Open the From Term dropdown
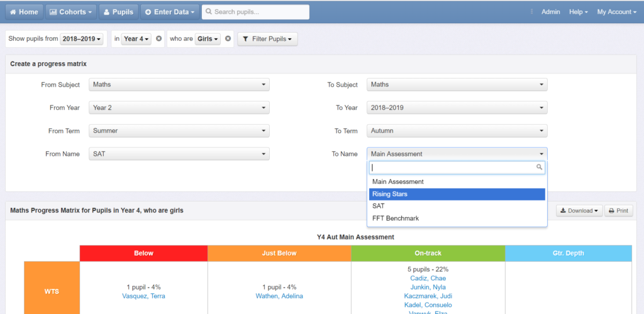Viewport: 644px width, 314px height. click(x=179, y=131)
